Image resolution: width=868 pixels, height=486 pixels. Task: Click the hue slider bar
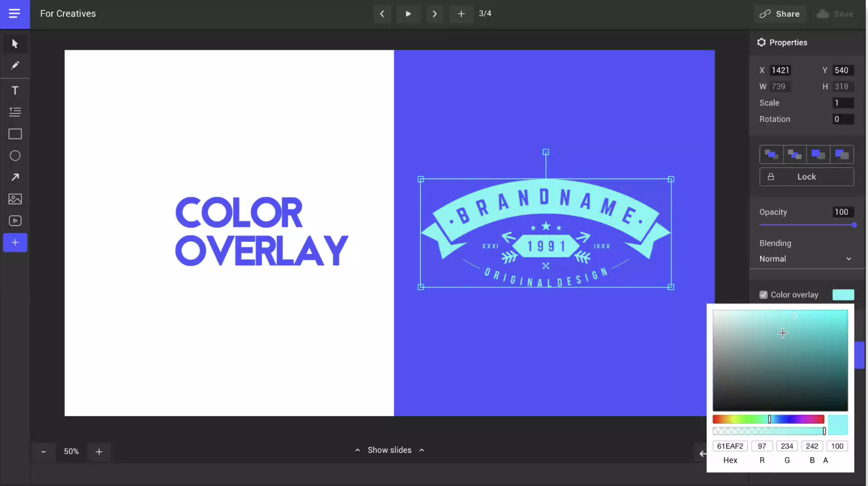769,419
